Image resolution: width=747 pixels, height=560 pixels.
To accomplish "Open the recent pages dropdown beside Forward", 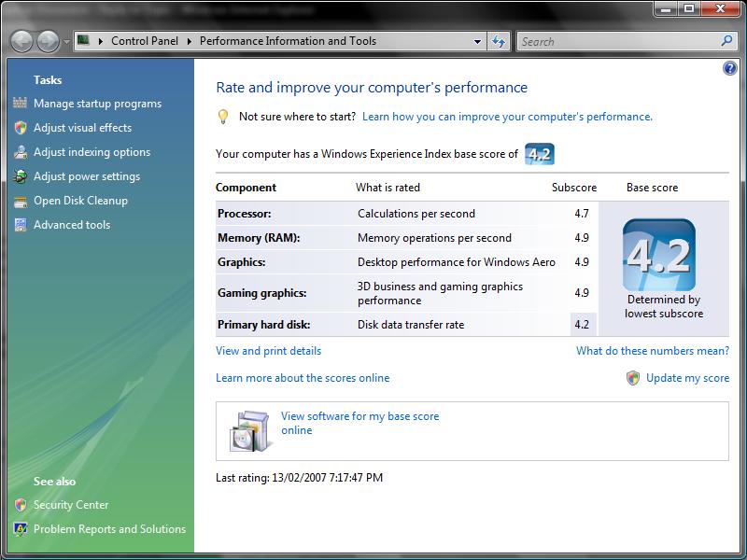I will pyautogui.click(x=66, y=42).
